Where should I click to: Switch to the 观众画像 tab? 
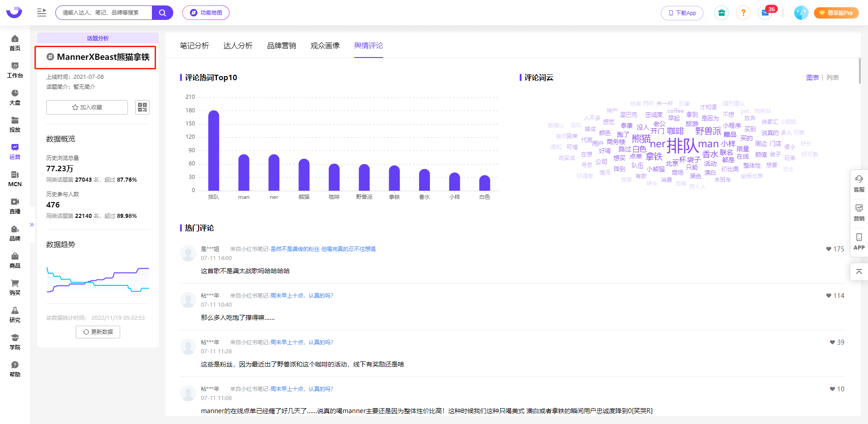325,45
